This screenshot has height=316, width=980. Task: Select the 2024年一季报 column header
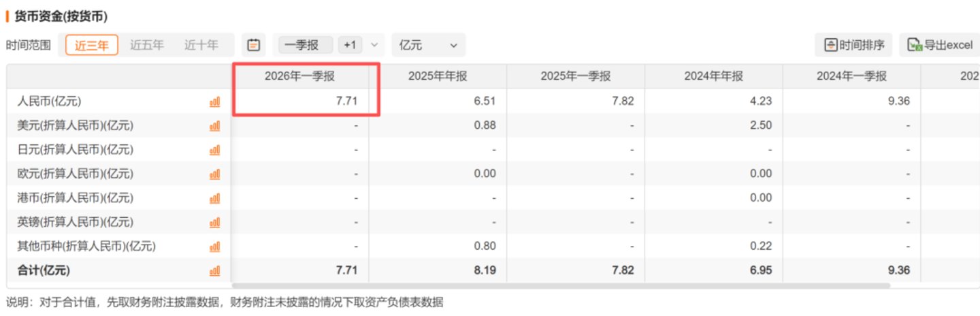tap(851, 77)
